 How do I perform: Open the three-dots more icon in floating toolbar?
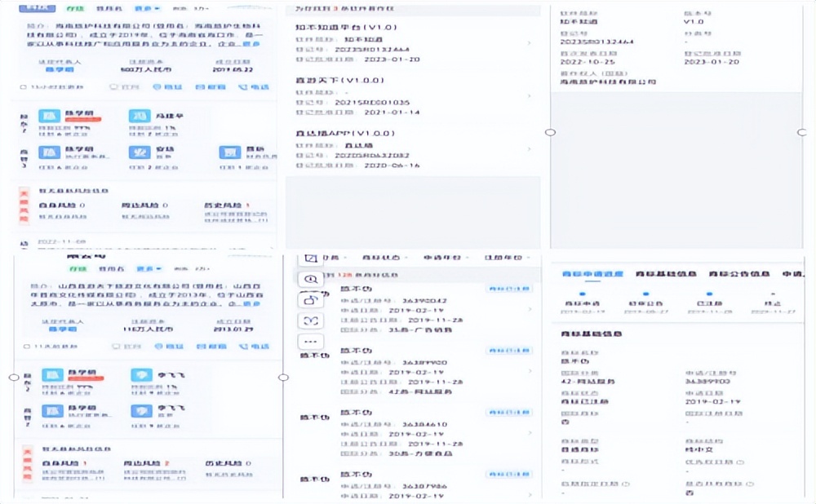pyautogui.click(x=310, y=341)
